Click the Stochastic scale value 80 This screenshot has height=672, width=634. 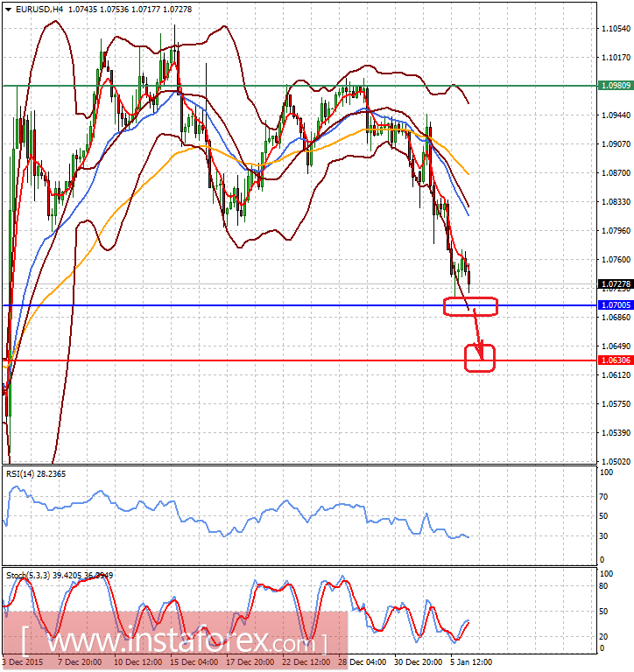pos(603,586)
